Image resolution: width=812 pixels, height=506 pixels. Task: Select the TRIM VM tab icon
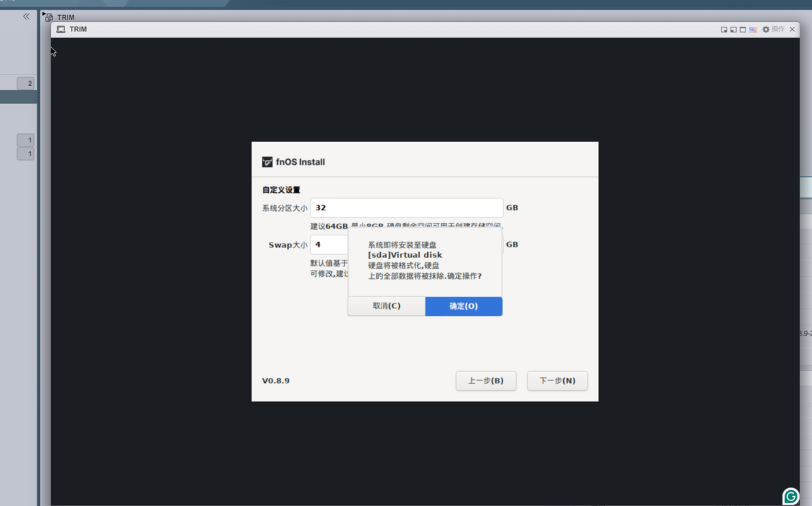point(49,17)
